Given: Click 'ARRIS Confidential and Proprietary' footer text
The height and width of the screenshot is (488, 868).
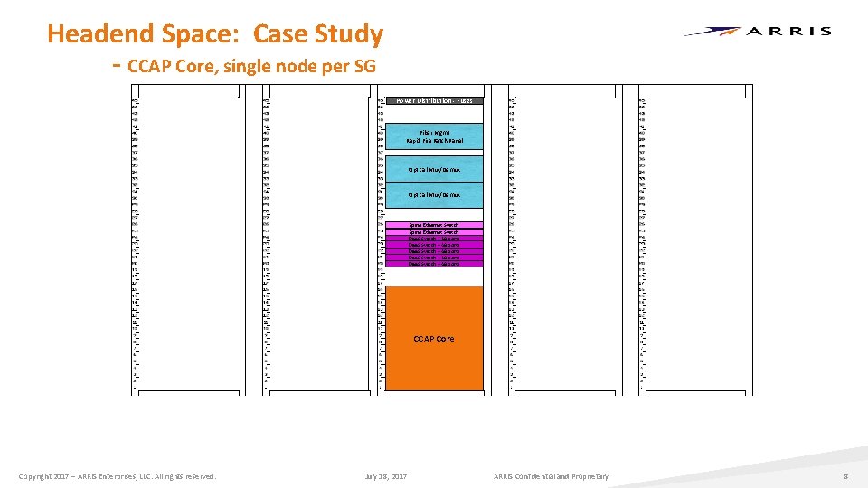Looking at the screenshot, I should click(551, 476).
